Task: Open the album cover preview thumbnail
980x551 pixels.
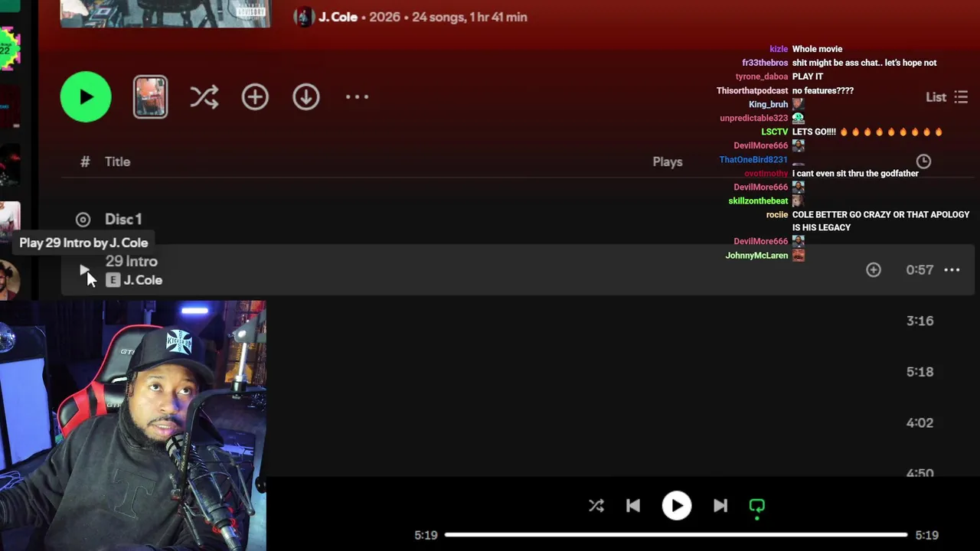Action: click(x=150, y=96)
